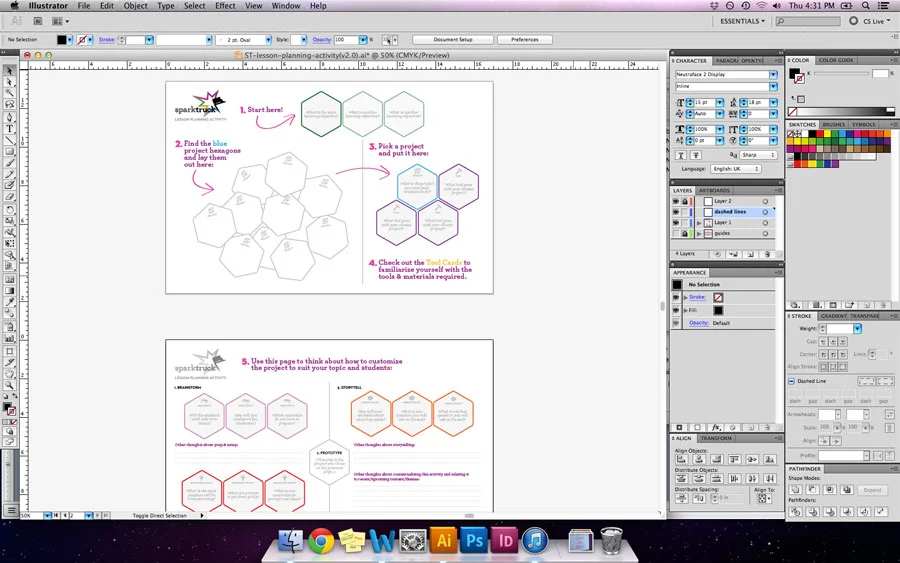Image resolution: width=900 pixels, height=563 pixels.
Task: Click Vertical Align Top icon
Action: click(734, 459)
